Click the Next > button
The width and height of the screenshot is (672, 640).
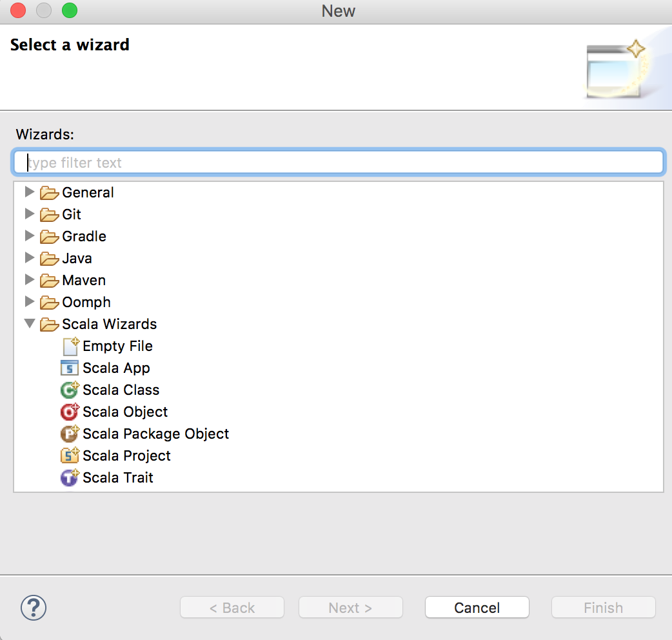351,608
